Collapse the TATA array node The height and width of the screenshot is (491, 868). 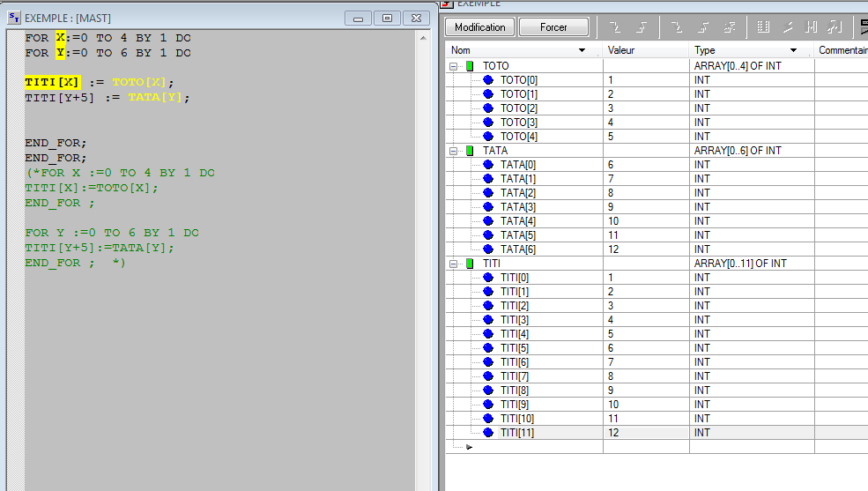point(455,151)
